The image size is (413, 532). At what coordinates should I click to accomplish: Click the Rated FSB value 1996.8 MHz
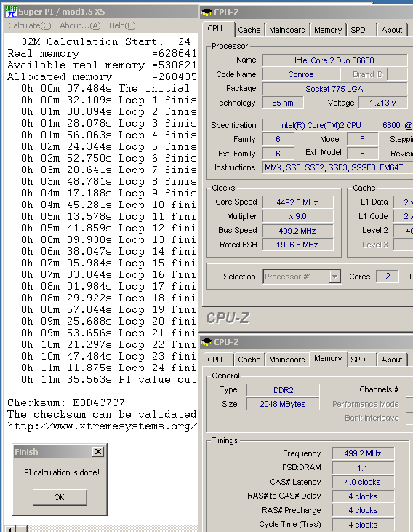[297, 245]
